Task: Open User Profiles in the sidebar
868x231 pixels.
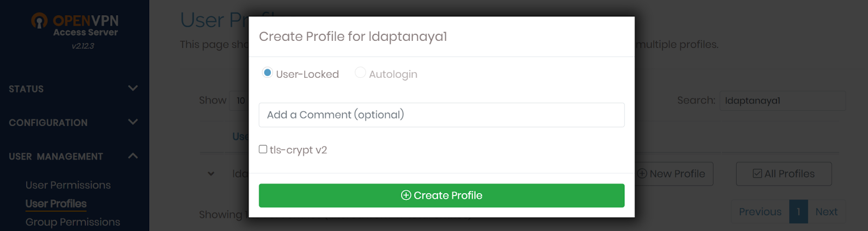Action: tap(56, 204)
